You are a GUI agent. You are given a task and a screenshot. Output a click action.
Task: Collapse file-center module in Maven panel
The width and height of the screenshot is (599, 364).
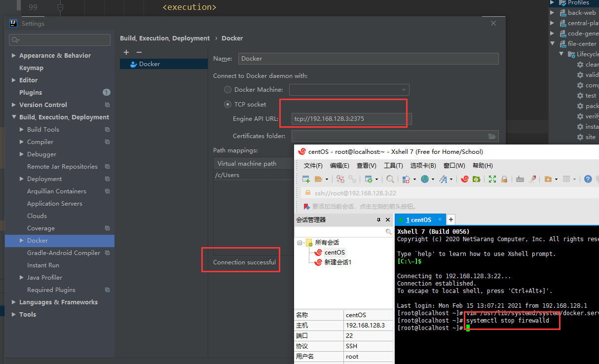(x=553, y=44)
